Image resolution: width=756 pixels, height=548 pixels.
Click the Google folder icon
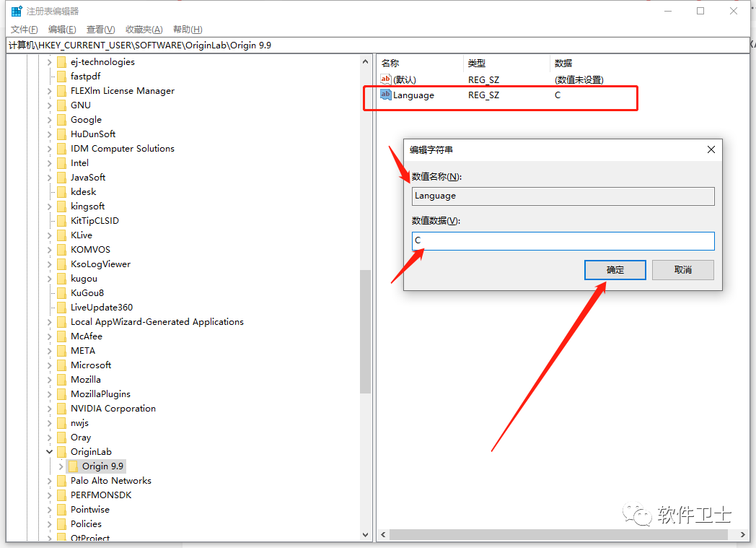[62, 120]
